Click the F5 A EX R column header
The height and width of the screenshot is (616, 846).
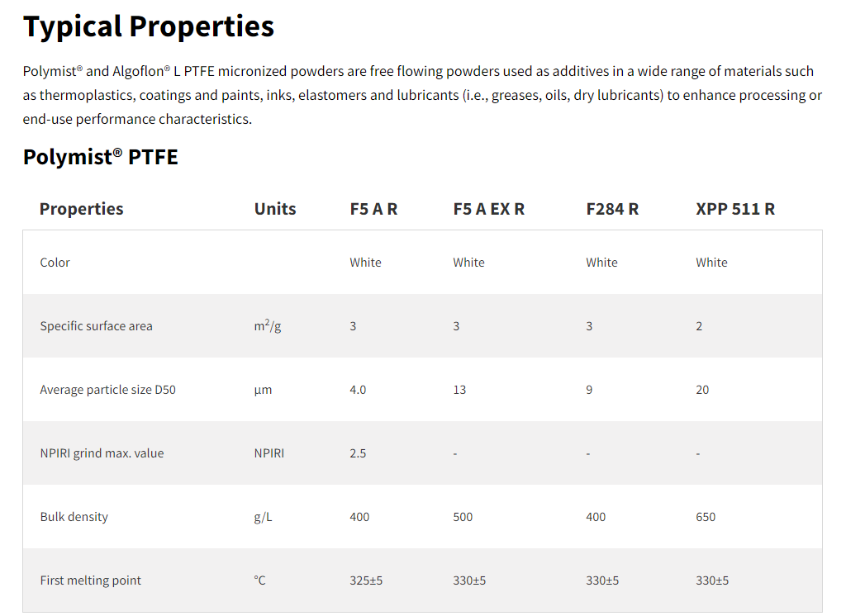(x=488, y=209)
